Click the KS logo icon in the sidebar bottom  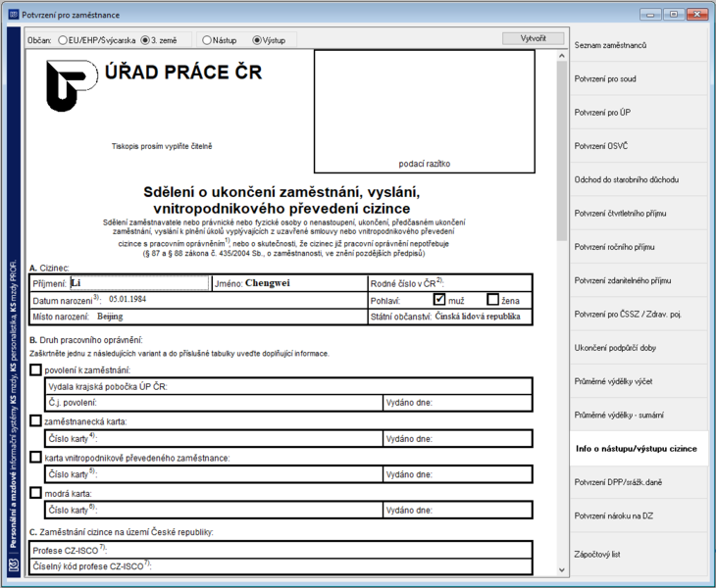click(x=14, y=564)
